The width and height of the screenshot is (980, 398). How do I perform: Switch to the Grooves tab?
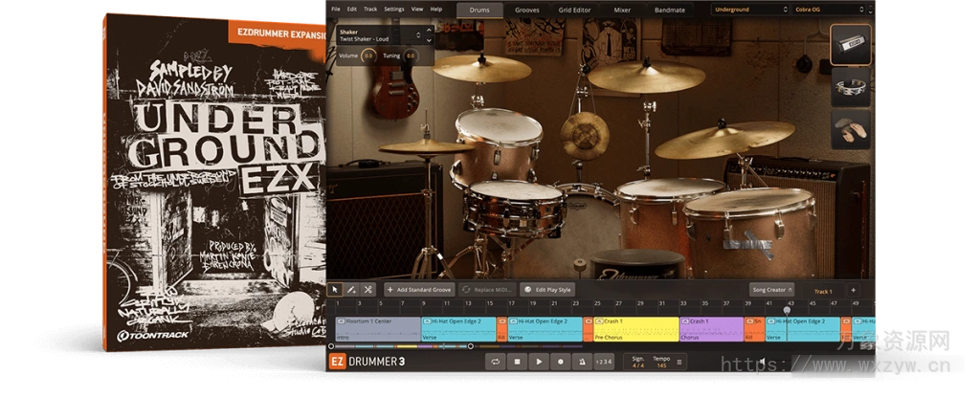[x=527, y=10]
